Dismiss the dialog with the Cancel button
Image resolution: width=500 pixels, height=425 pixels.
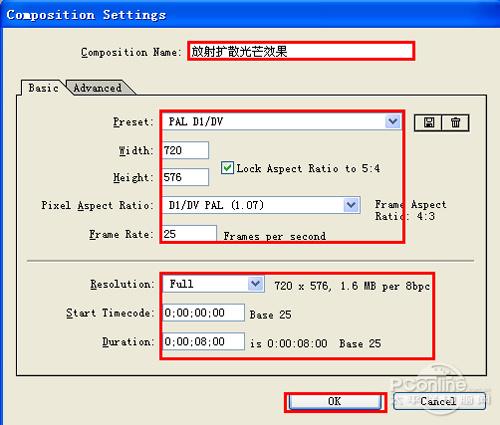pos(439,401)
